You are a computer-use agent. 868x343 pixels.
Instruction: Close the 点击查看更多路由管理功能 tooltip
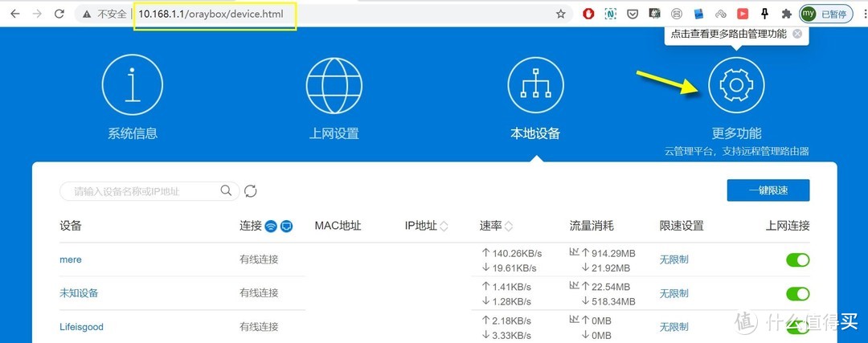point(797,34)
